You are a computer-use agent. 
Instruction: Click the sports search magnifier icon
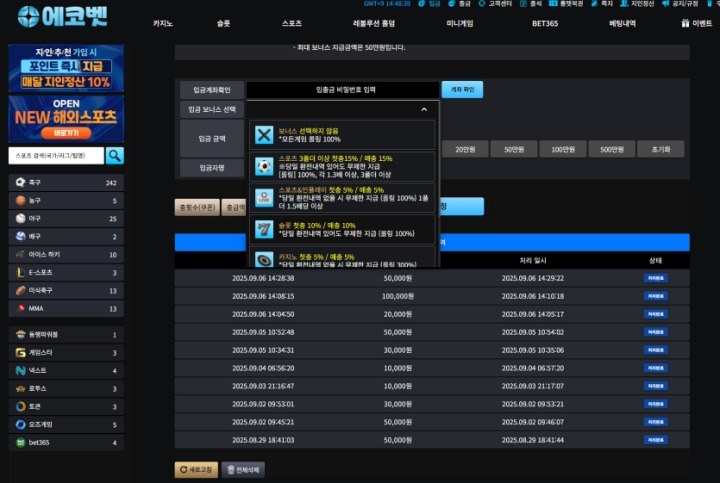pos(115,155)
